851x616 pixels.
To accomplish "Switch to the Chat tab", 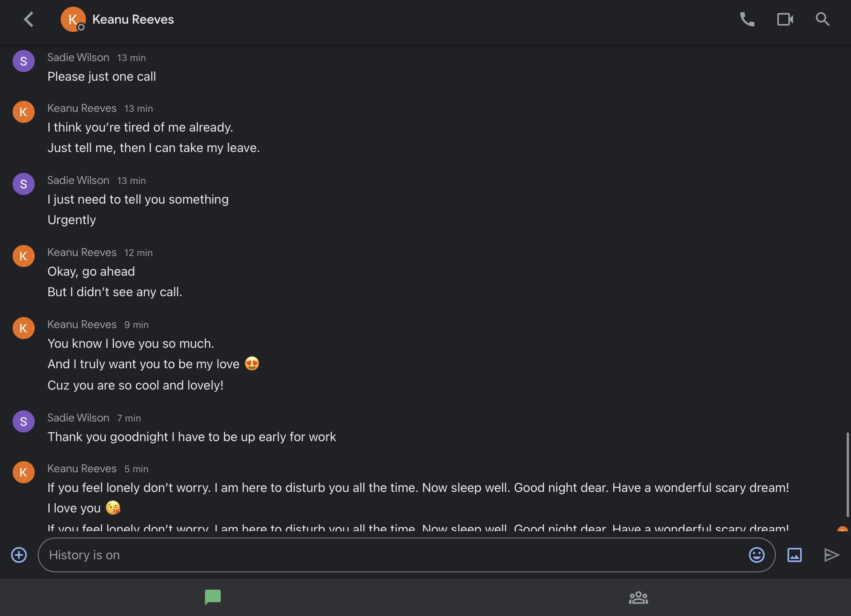I will coord(213,597).
